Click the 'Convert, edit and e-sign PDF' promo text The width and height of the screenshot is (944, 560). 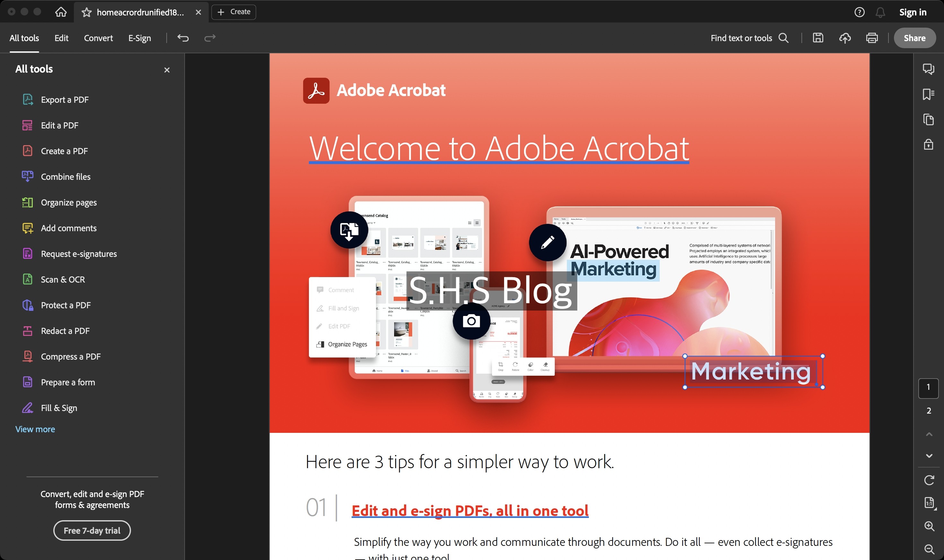click(x=92, y=499)
